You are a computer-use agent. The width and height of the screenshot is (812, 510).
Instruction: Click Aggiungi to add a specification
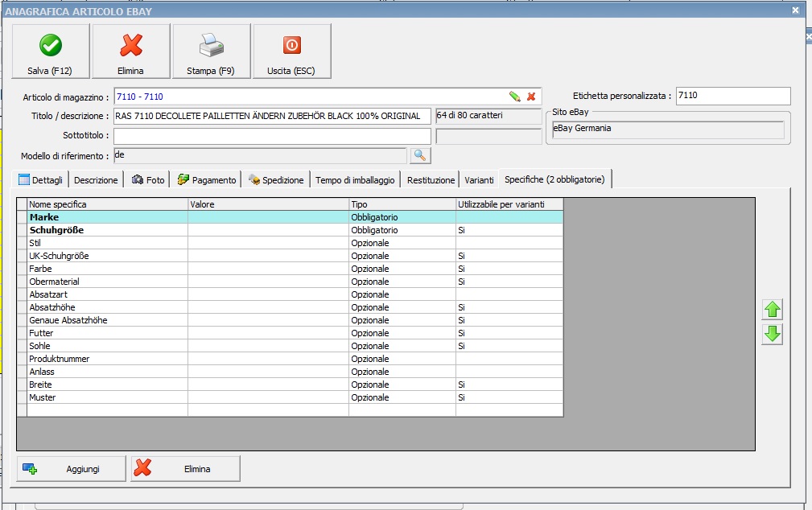72,469
